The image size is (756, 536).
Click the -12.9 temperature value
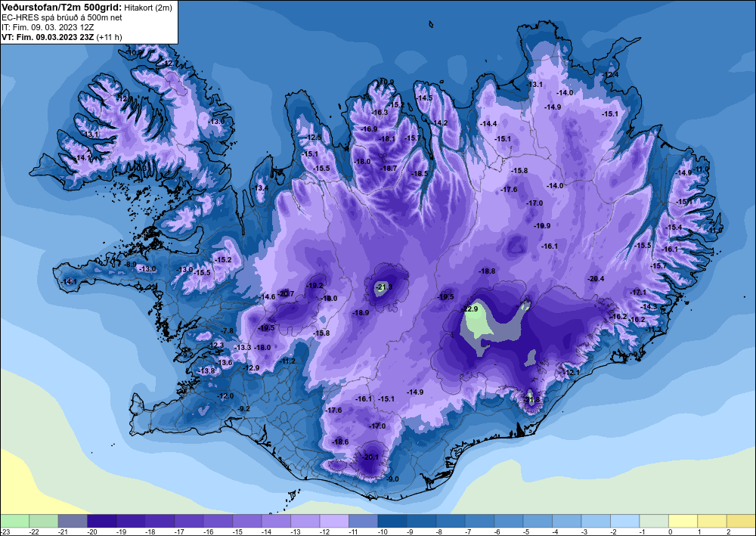tap(251, 367)
